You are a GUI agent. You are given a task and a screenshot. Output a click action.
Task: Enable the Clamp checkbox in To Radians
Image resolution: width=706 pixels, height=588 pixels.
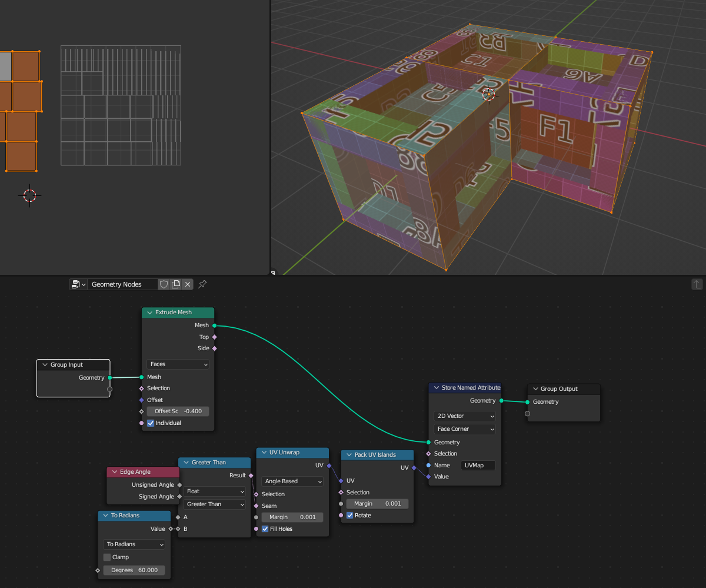[107, 557]
